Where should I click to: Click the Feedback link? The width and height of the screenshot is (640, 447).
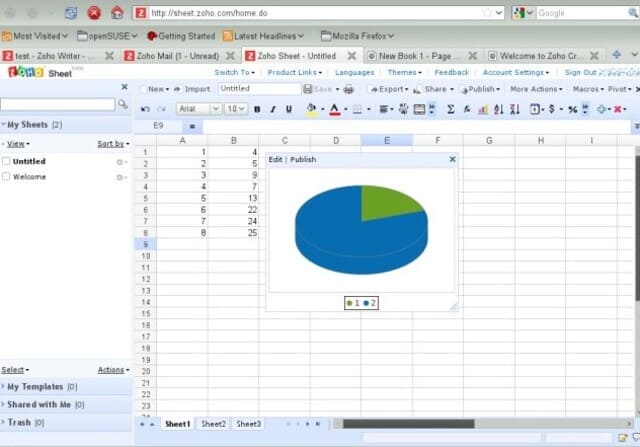click(451, 73)
